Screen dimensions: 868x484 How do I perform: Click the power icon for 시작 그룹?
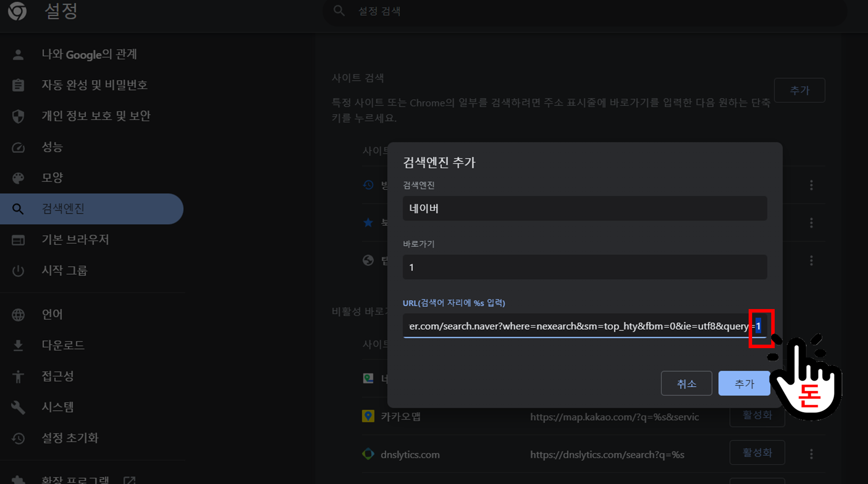tap(18, 271)
